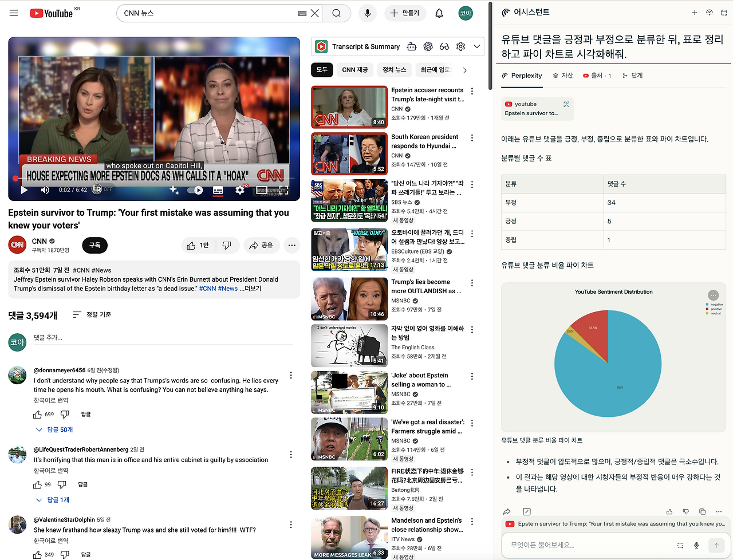733x560 pixels.
Task: Toggle subtitles on the player
Action: 218,190
